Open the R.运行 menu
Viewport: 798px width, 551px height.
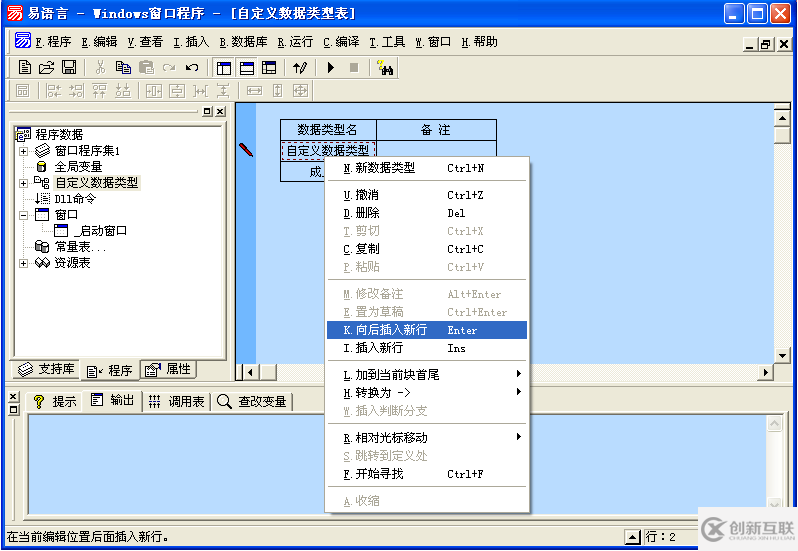[295, 42]
